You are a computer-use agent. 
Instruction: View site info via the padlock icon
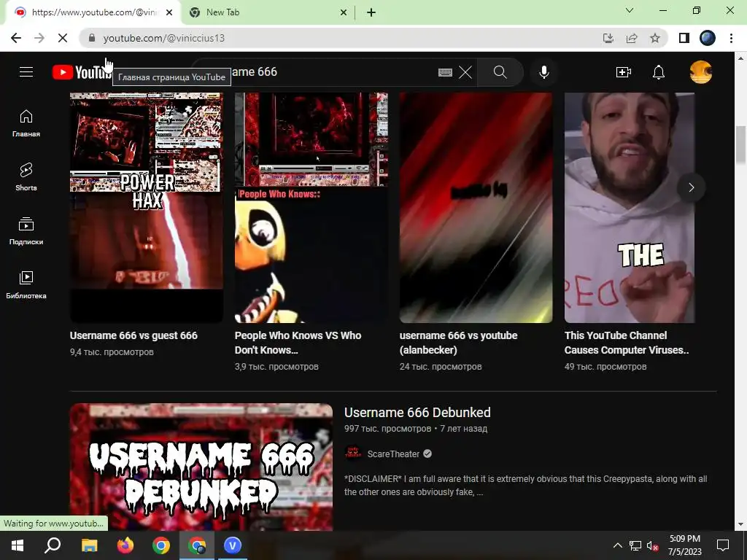[92, 38]
